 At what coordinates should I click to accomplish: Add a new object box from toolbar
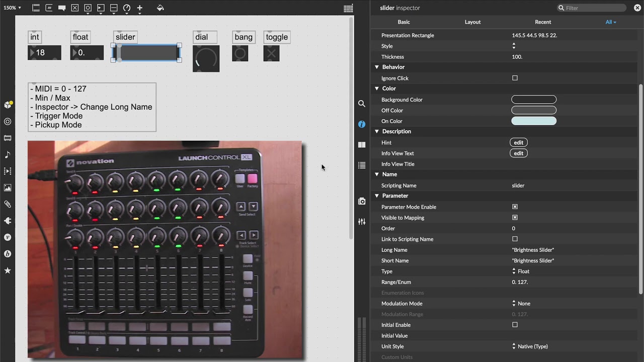[x=36, y=8]
